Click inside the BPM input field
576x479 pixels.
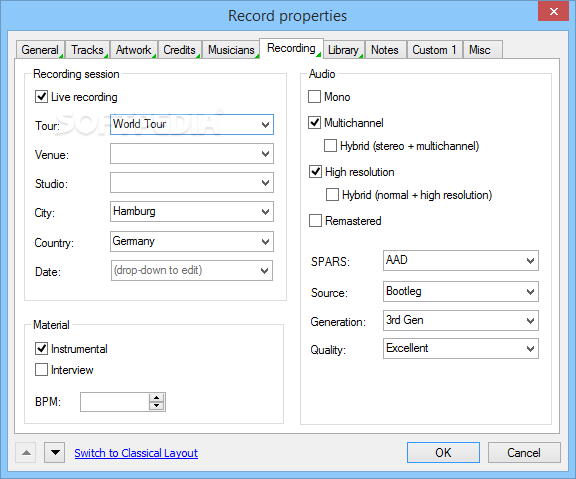click(x=115, y=402)
